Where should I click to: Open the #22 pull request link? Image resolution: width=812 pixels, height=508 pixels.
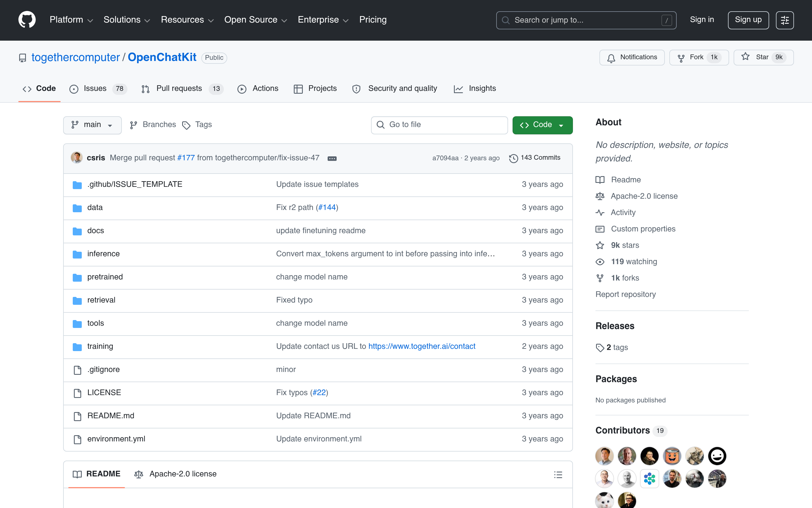[x=319, y=393]
